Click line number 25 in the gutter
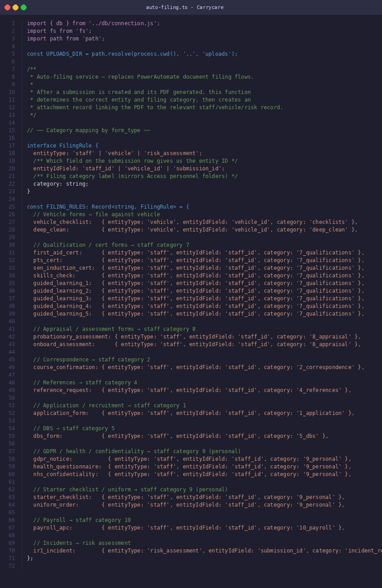This screenshot has height=588, width=382. [12, 206]
